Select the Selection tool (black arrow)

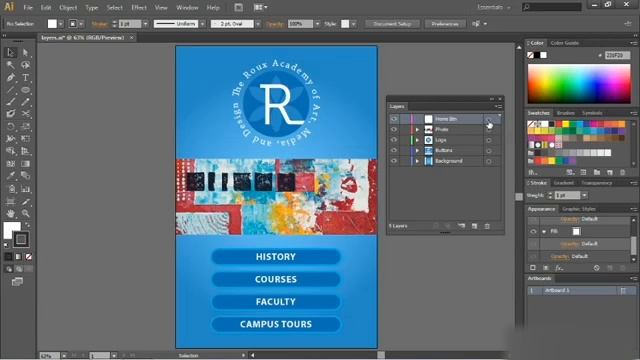pos(11,52)
